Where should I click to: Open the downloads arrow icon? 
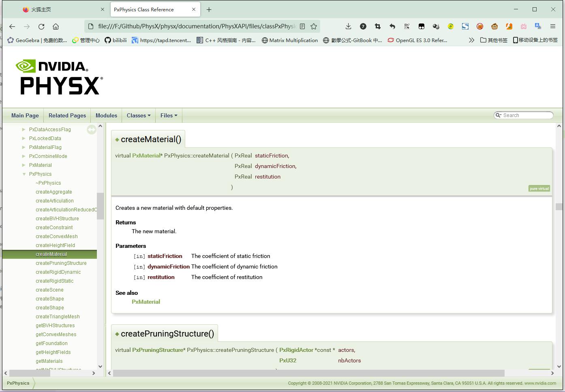coord(348,26)
